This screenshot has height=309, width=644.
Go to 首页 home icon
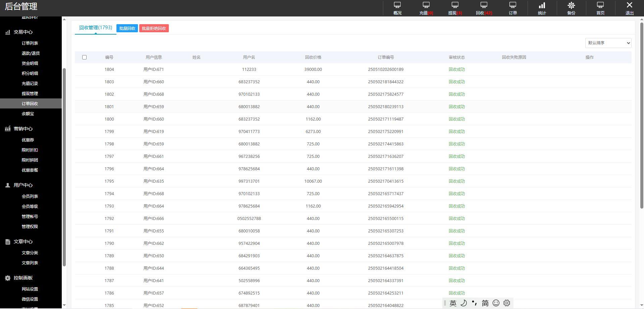[600, 5]
